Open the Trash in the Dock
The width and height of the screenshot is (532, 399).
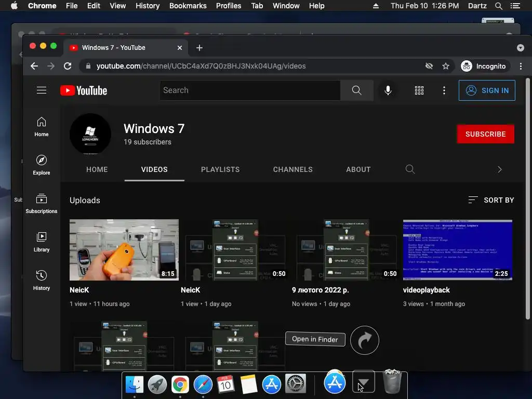pyautogui.click(x=392, y=382)
